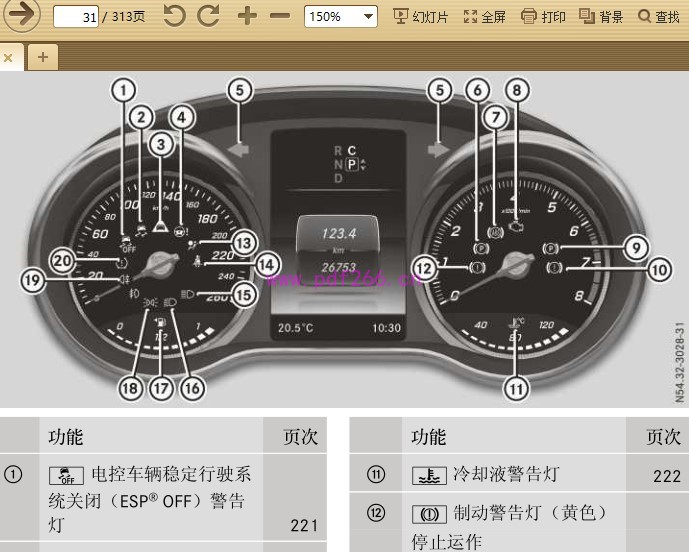
Task: Open the search tool (查找)
Action: point(659,17)
